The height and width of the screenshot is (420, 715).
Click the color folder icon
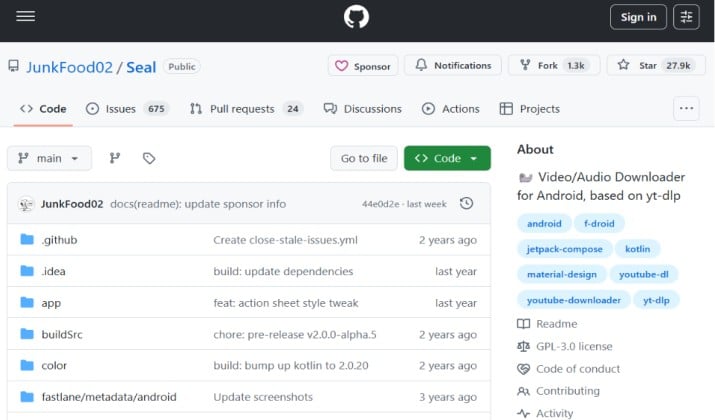[x=27, y=365]
